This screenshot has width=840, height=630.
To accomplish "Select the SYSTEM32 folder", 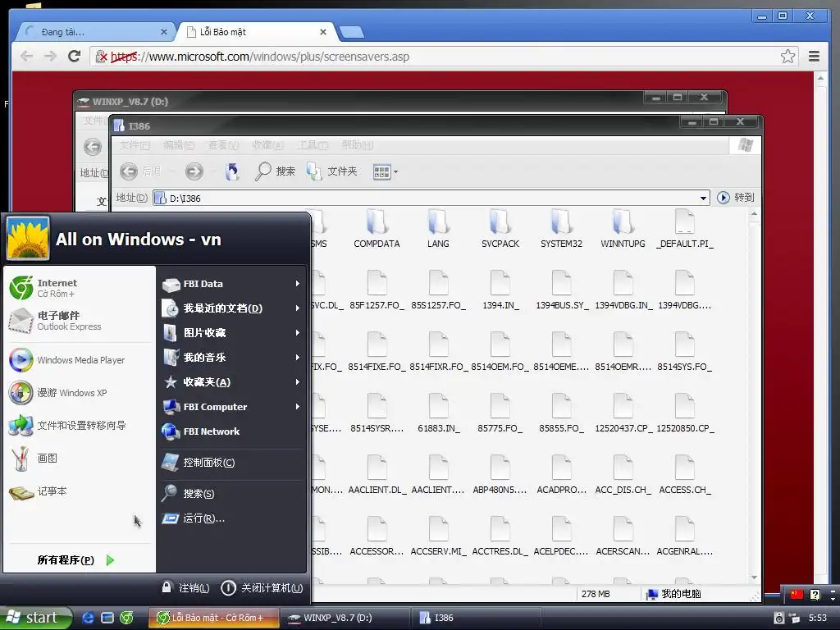I will (x=561, y=230).
